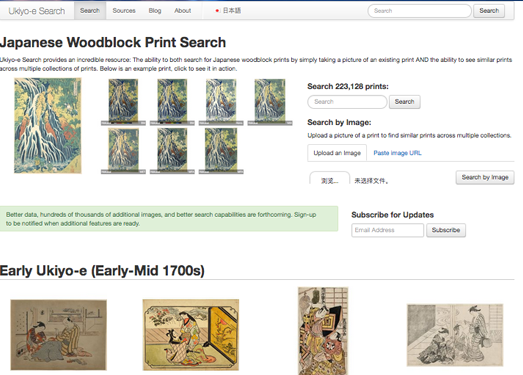The width and height of the screenshot is (523, 375).
Task: Open tall kabuki actors print
Action: tap(323, 331)
